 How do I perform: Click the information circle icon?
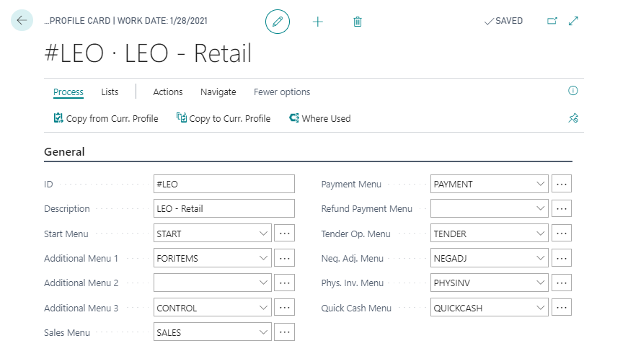(573, 91)
